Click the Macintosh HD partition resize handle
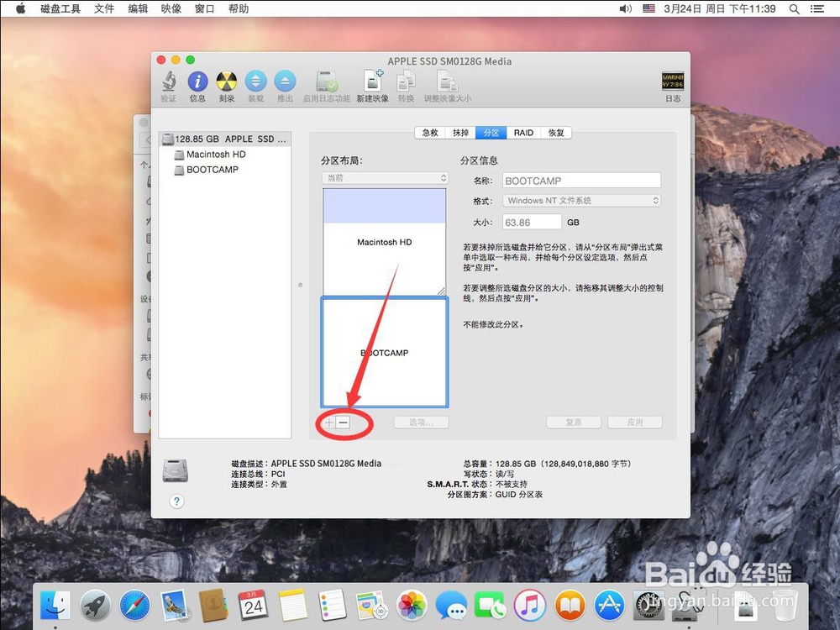This screenshot has height=630, width=840. click(441, 291)
